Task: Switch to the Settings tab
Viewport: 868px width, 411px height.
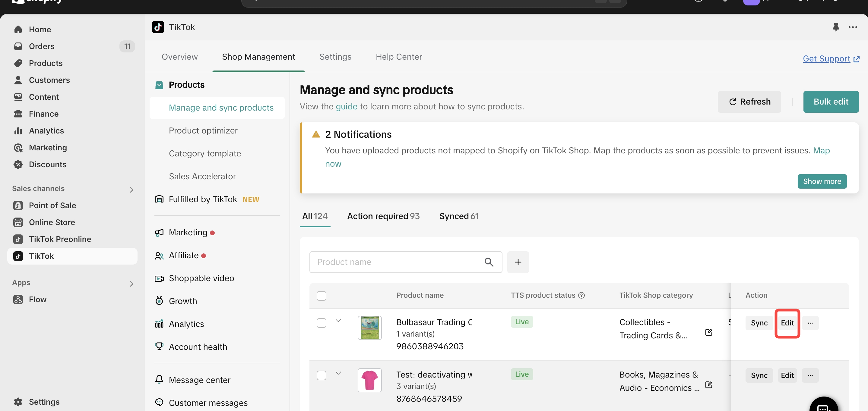Action: (335, 57)
